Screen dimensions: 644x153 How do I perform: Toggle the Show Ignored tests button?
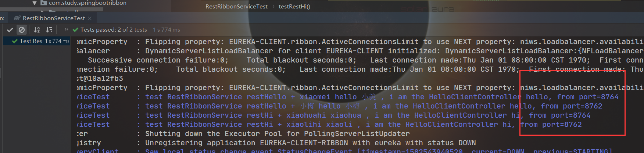(22, 30)
